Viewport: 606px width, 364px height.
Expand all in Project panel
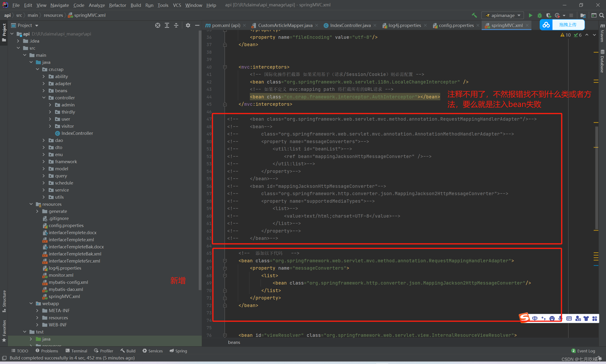[x=167, y=25]
